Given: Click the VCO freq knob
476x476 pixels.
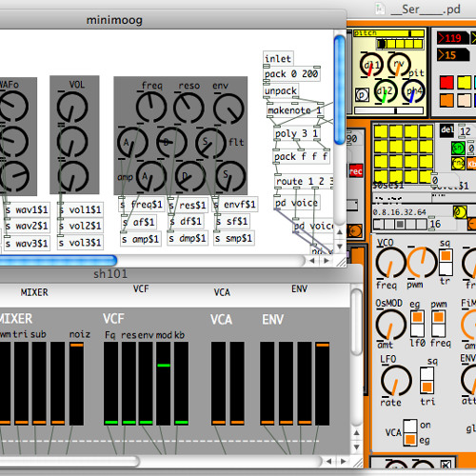Looking at the screenshot, I should pyautogui.click(x=390, y=263).
